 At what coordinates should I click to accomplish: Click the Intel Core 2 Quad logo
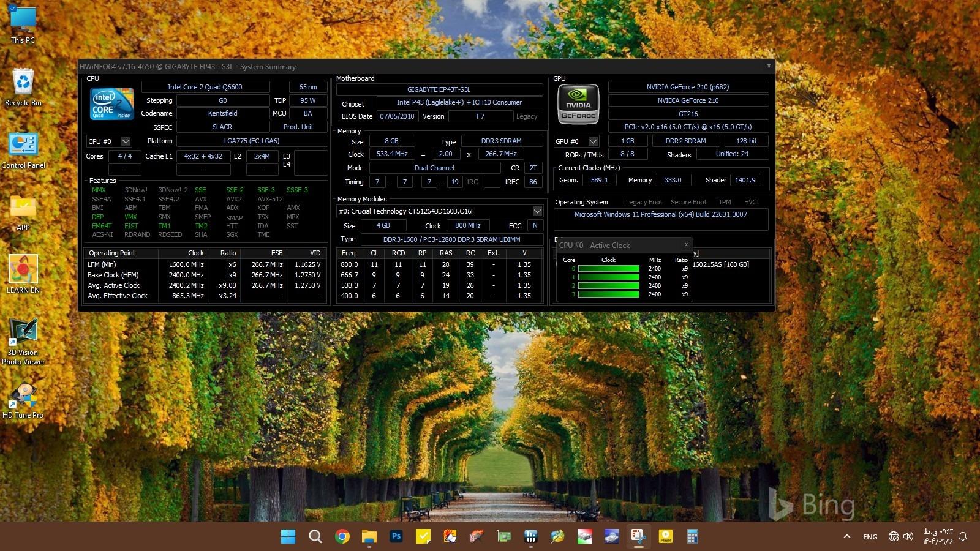(x=112, y=103)
